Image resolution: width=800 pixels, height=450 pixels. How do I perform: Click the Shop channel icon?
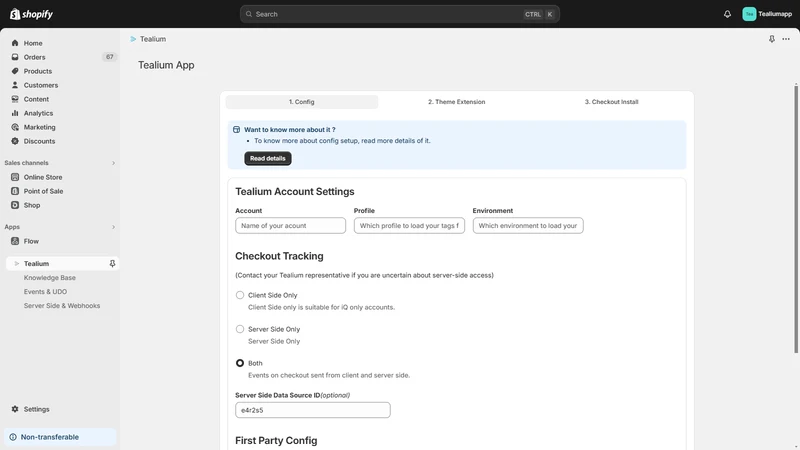(15, 205)
